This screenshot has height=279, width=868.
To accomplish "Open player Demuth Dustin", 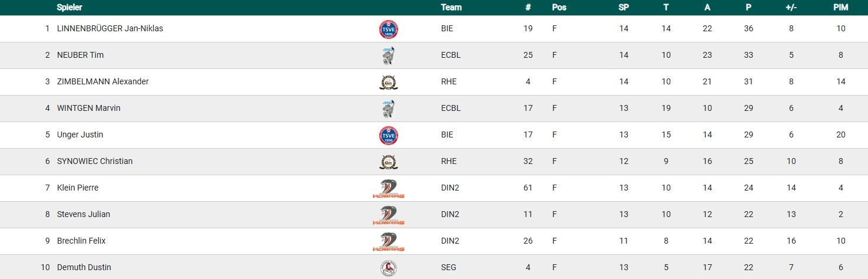I will coord(84,267).
